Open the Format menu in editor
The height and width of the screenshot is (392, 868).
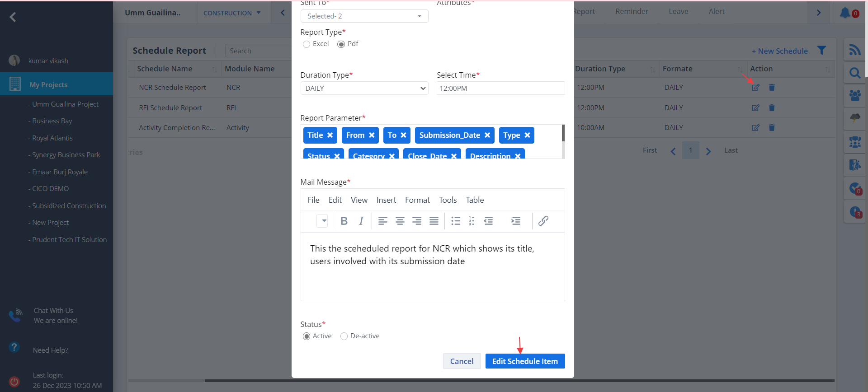tap(417, 200)
